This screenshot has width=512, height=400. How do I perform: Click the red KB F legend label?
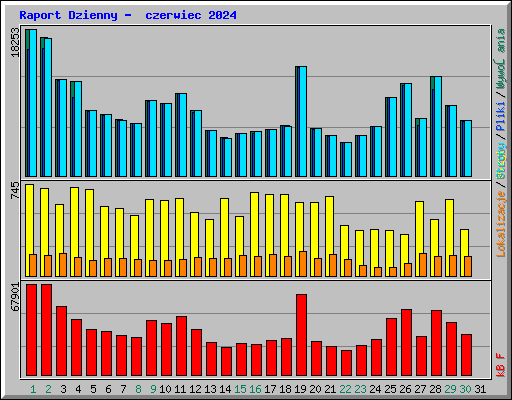click(x=501, y=365)
